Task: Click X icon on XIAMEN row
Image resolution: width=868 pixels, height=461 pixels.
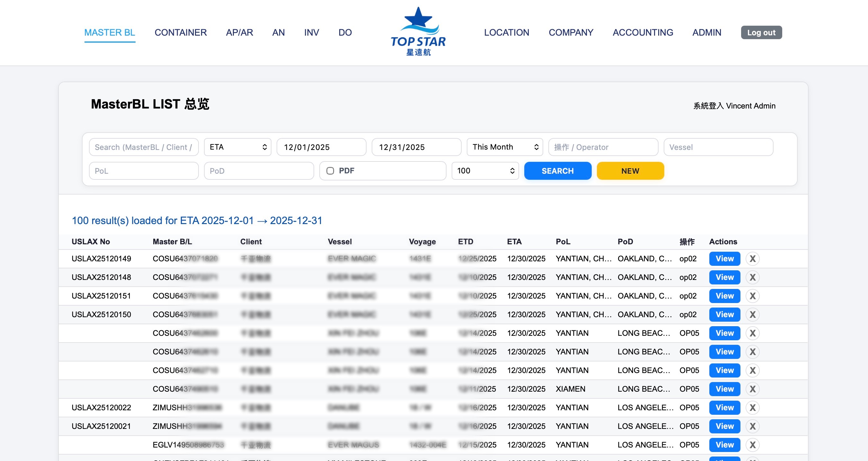Action: click(752, 389)
